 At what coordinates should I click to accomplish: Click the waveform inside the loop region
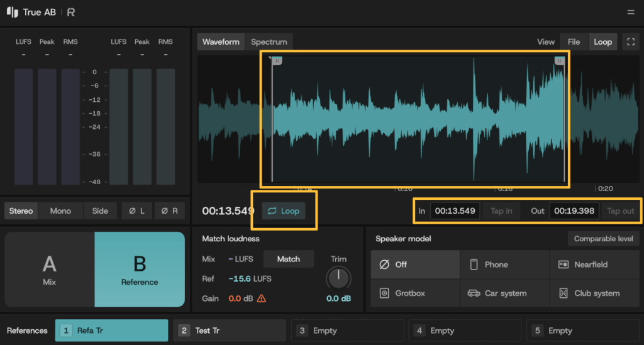pyautogui.click(x=418, y=119)
